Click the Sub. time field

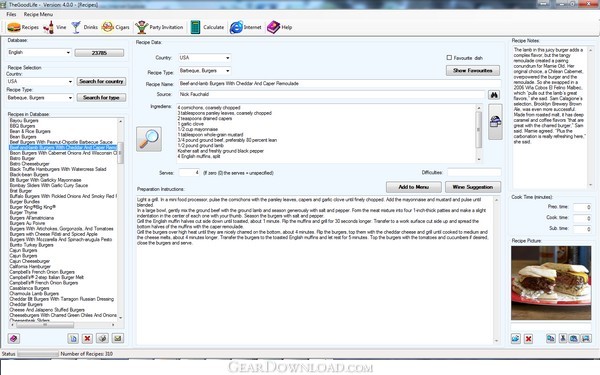(582, 229)
